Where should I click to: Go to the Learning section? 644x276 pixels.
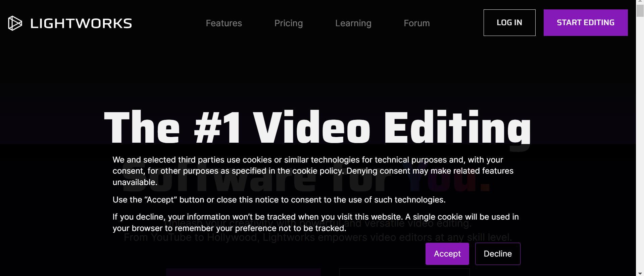click(353, 23)
